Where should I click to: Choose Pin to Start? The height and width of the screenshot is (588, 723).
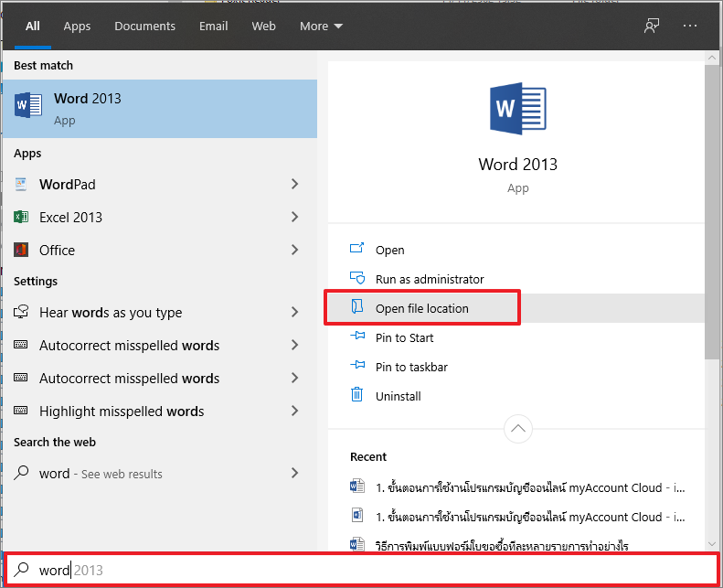[404, 337]
